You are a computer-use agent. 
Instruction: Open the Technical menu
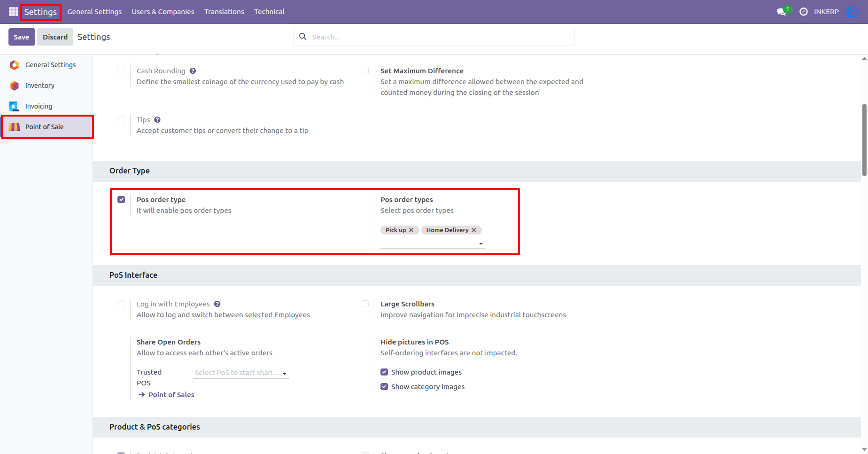[x=269, y=12]
